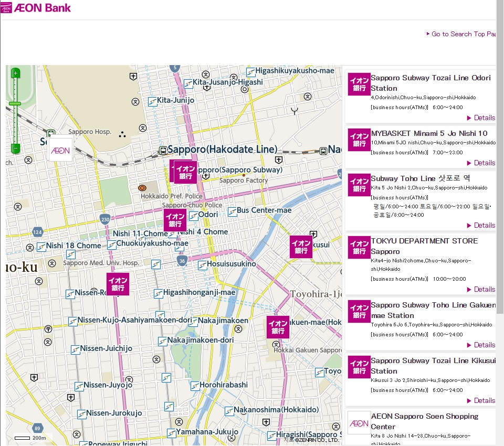Click the AEON Bank logo in header
This screenshot has height=446, width=504.
tap(35, 8)
